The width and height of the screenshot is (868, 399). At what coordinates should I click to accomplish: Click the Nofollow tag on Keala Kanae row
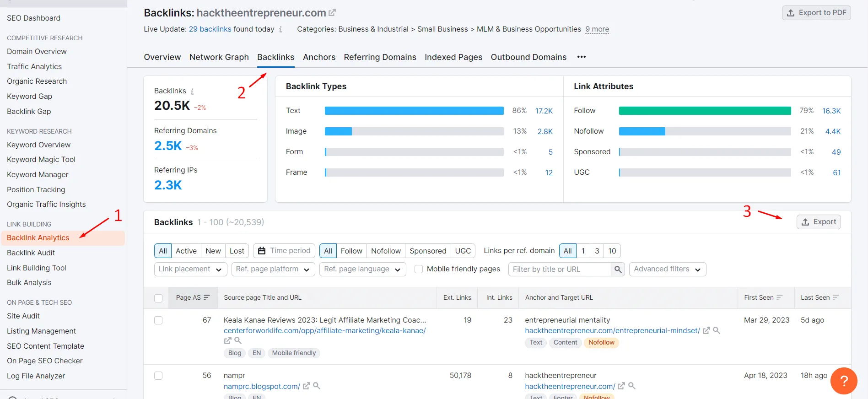pos(601,342)
